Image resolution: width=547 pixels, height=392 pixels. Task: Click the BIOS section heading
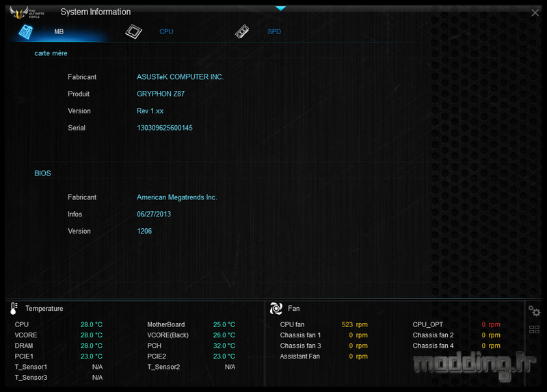coord(42,173)
